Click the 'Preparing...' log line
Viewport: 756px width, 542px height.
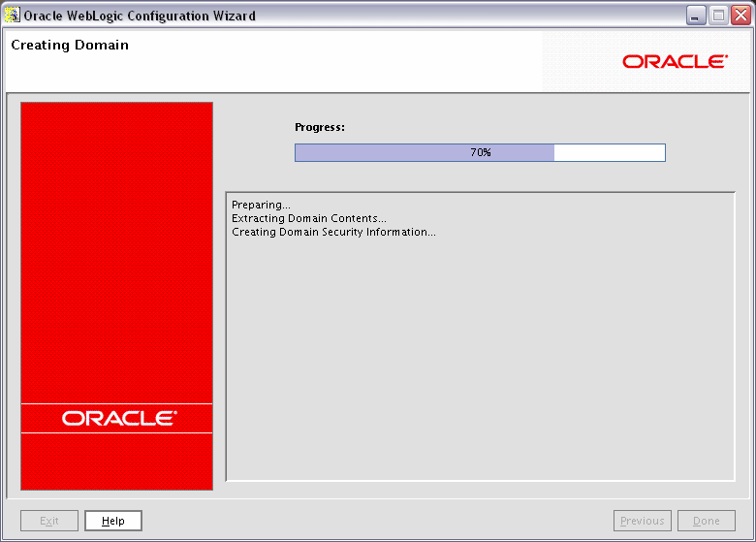261,205
